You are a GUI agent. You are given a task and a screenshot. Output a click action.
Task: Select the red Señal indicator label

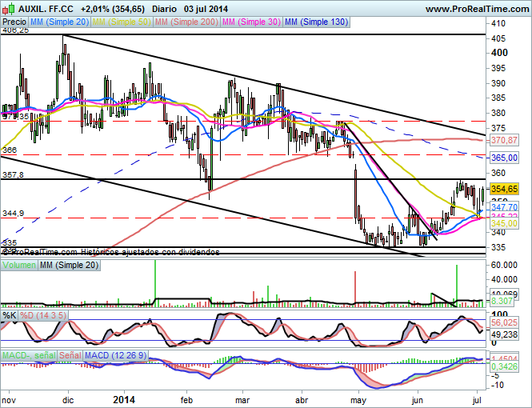(70, 354)
